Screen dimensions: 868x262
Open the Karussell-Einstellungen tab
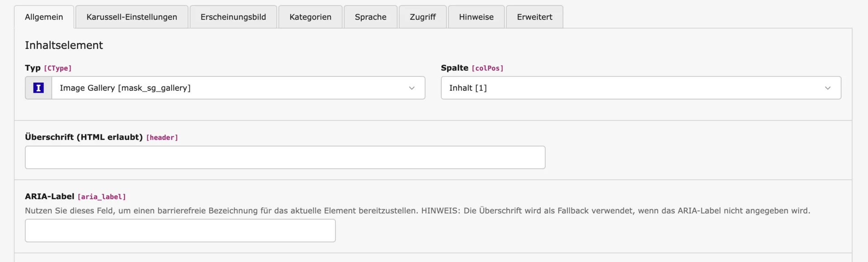pyautogui.click(x=132, y=17)
